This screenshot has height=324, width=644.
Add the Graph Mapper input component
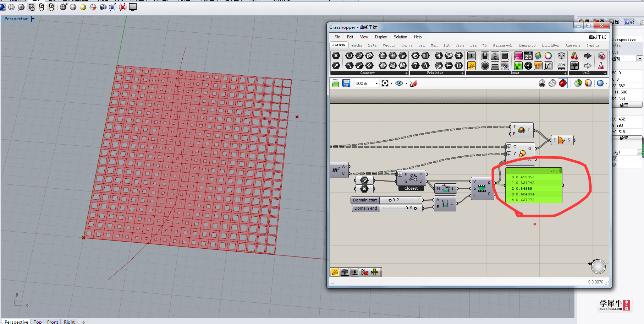[548, 66]
